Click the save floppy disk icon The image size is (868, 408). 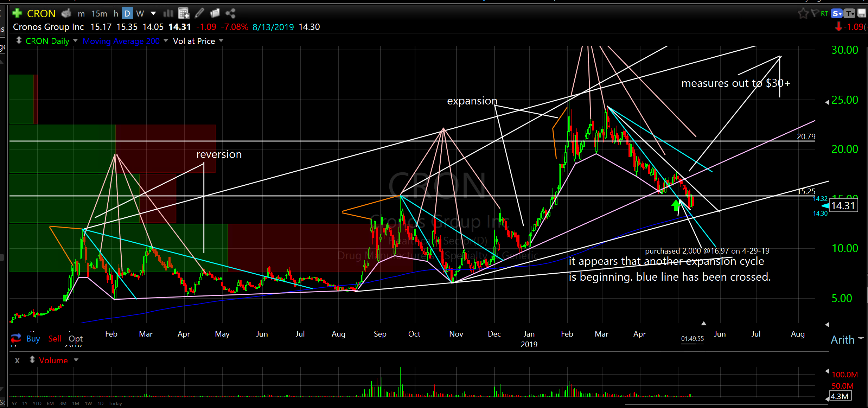(862, 13)
